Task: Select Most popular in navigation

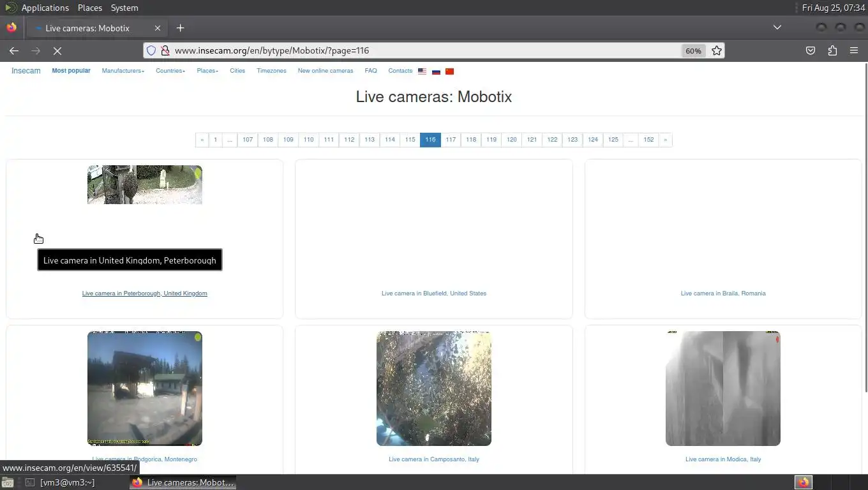Action: coord(71,71)
